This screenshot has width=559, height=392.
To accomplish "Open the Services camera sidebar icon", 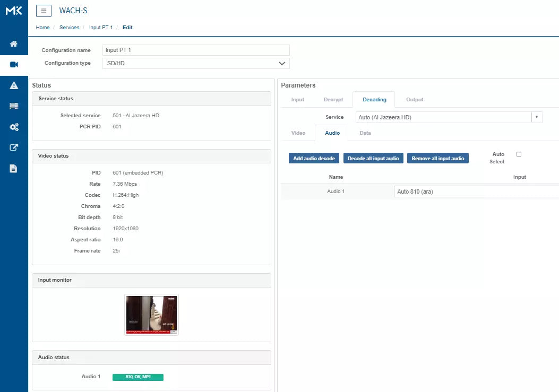I will tap(14, 65).
